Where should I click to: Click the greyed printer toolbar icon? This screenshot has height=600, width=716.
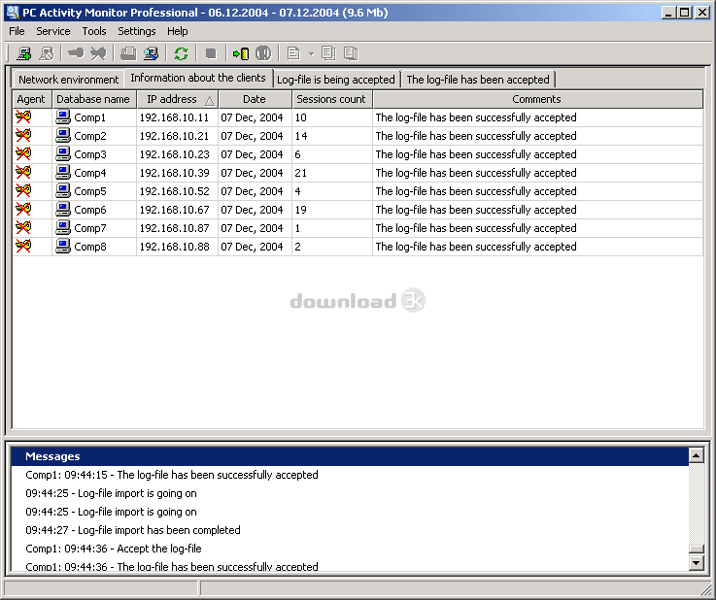128,54
